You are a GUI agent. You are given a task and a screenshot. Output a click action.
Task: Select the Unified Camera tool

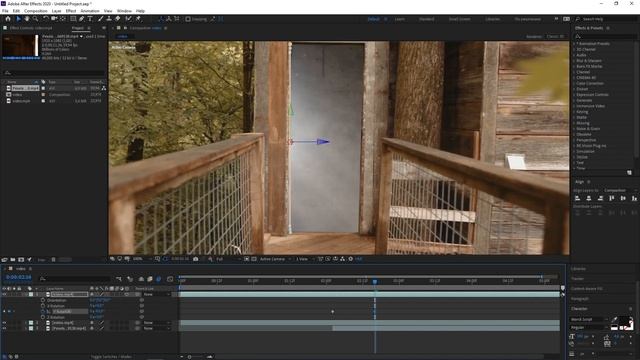point(54,19)
